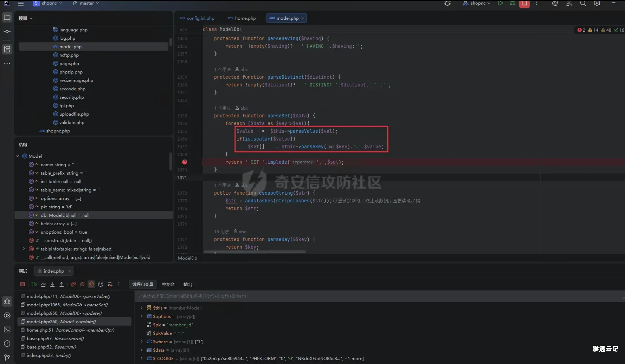
Task: Expand the $data array variable
Action: click(x=142, y=350)
